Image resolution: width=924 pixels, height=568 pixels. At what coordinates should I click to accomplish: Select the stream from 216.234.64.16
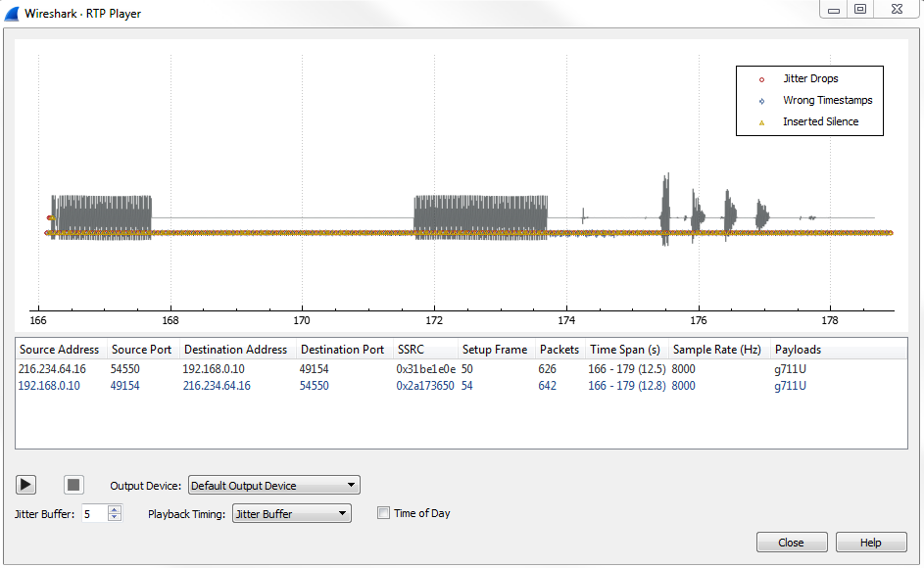[x=53, y=369]
